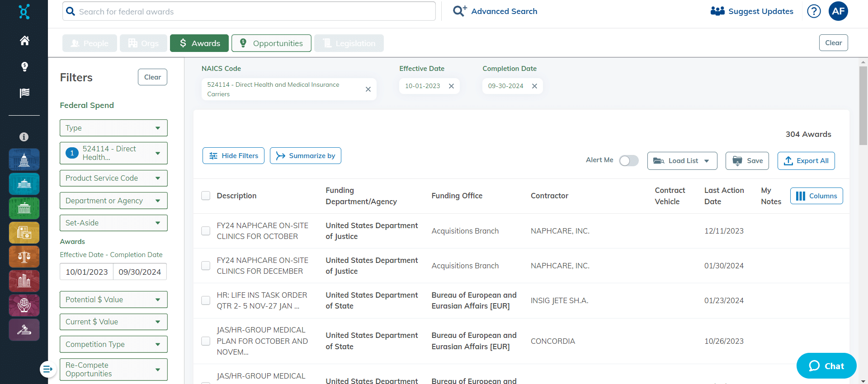The width and height of the screenshot is (868, 384).
Task: Select the NAPHCARE clinics for December row
Action: (x=206, y=266)
